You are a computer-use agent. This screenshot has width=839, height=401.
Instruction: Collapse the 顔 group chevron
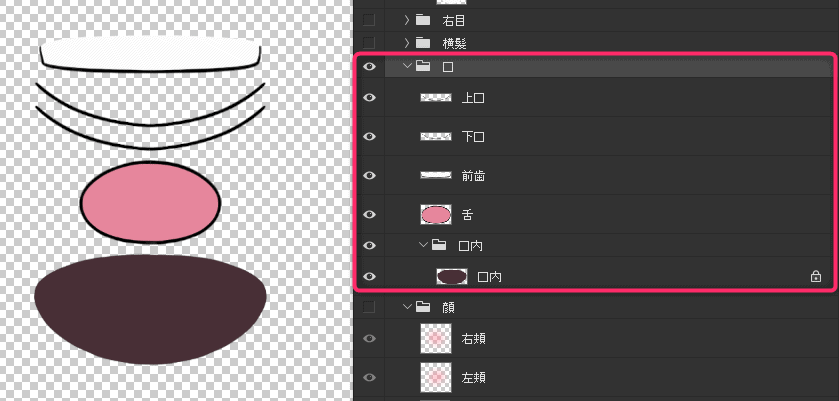[x=406, y=307]
